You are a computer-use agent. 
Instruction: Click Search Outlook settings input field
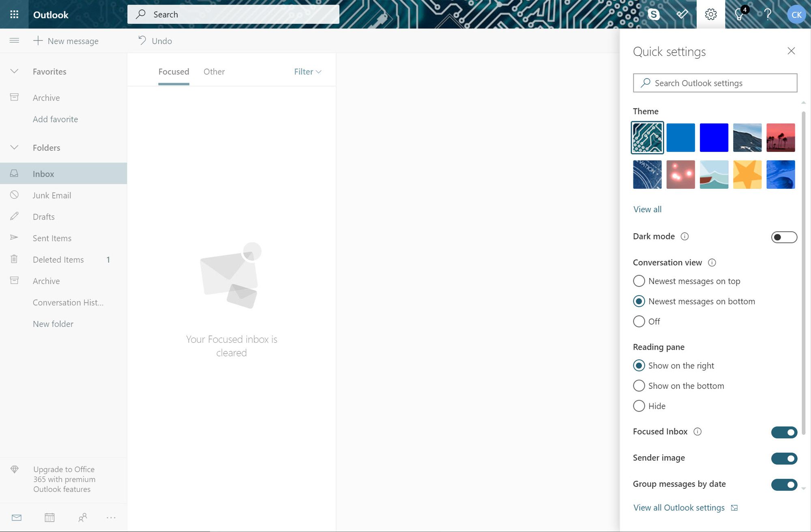tap(715, 83)
